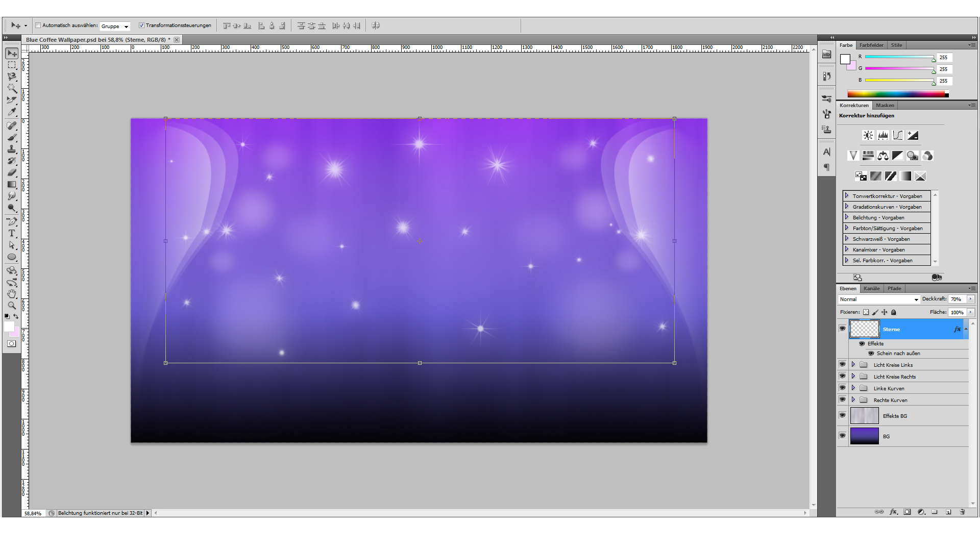Screen dimensions: 980x551
Task: Select the Ellipse shape tool
Action: [x=12, y=257]
